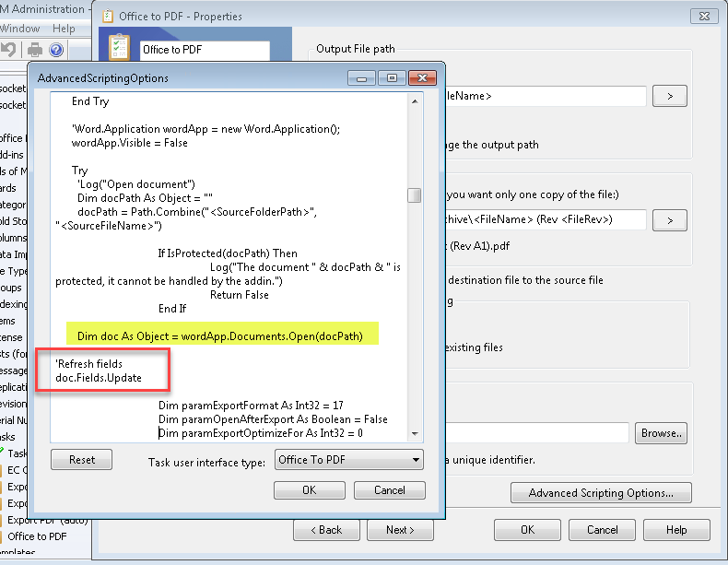728x565 pixels.
Task: Click archive path field with FileRev
Action: point(545,219)
